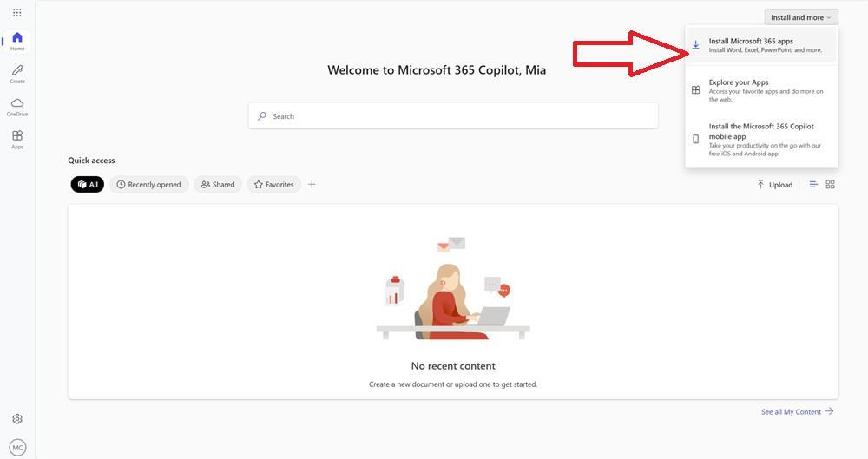The width and height of the screenshot is (868, 459).
Task: Open OneDrive from the sidebar
Action: pyautogui.click(x=17, y=106)
